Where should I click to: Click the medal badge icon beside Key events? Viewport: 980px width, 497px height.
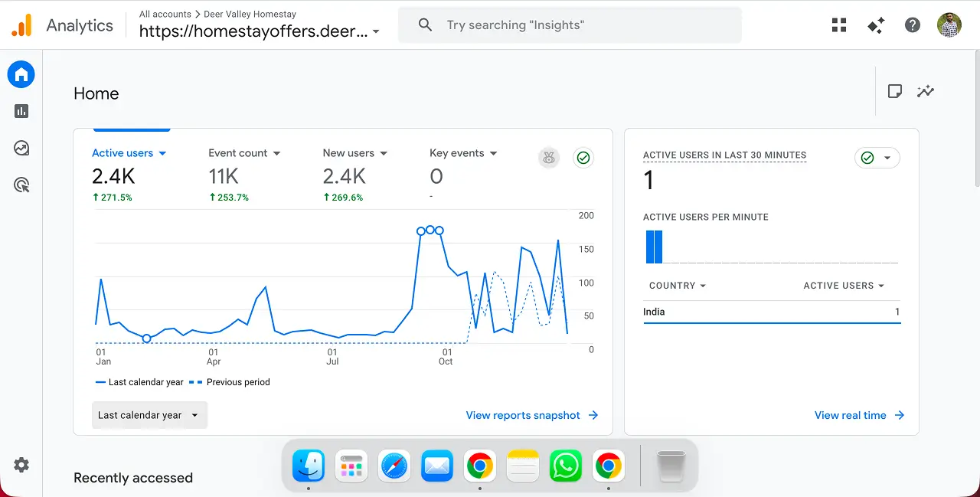coord(548,158)
